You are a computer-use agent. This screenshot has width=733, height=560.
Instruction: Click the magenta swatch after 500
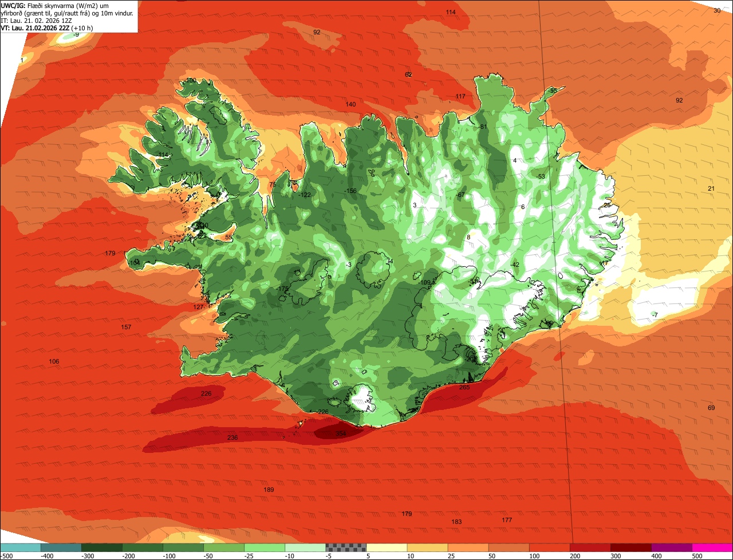712,547
